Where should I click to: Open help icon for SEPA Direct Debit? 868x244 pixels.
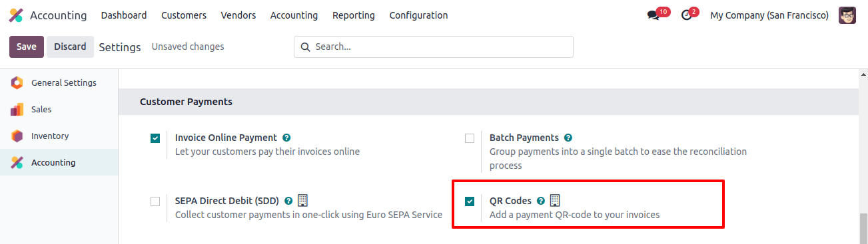coord(288,201)
